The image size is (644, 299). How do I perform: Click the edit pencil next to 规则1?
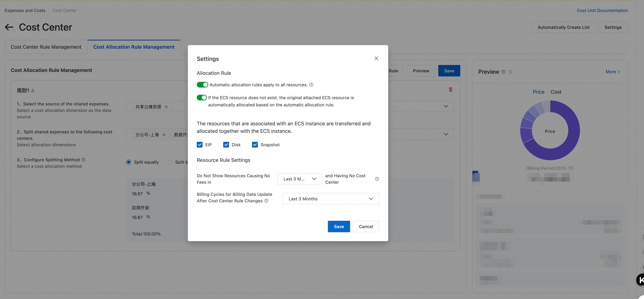pyautogui.click(x=33, y=91)
